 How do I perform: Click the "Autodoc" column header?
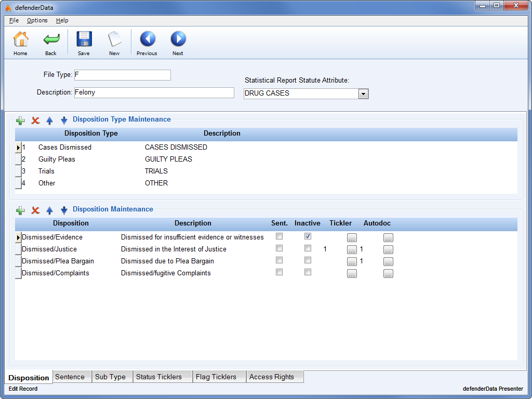(377, 223)
